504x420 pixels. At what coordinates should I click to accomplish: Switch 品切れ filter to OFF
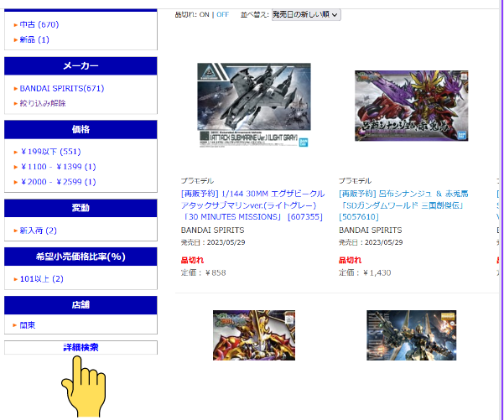222,15
